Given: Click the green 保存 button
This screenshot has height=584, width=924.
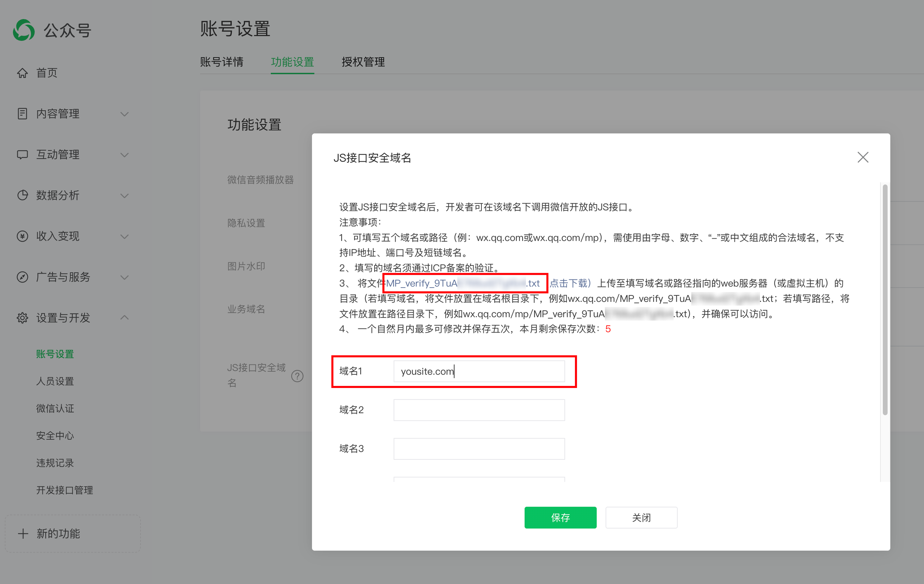Looking at the screenshot, I should coord(560,518).
